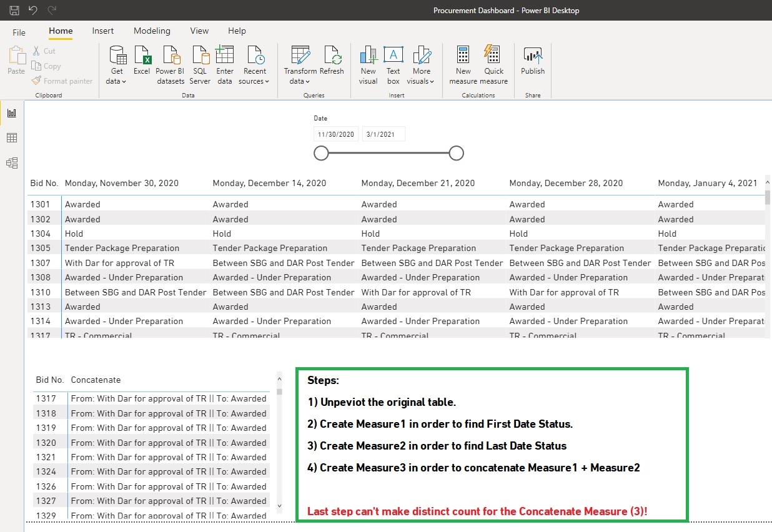Switch to Report view in sidebar
This screenshot has width=772, height=532.
coord(12,113)
